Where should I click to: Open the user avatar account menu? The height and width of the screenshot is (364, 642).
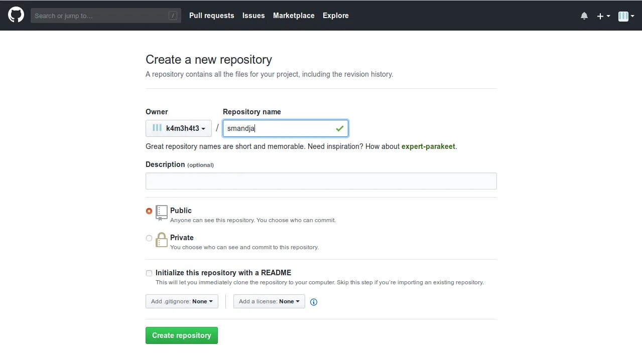[626, 16]
